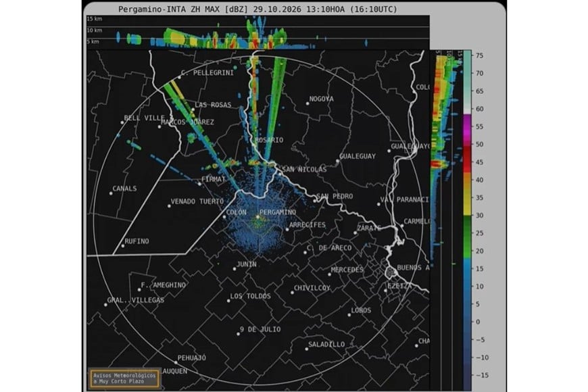Click the 'Avisos Meteorológicos a Muy Corto Plazo' box
The image size is (588, 392).
point(124,378)
